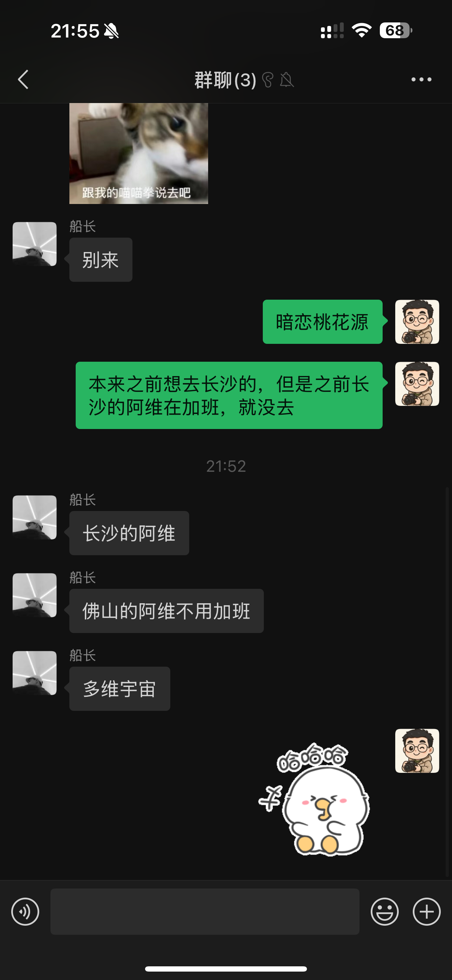Tap own avatar beside 暗恋桃花源 message

417,322
